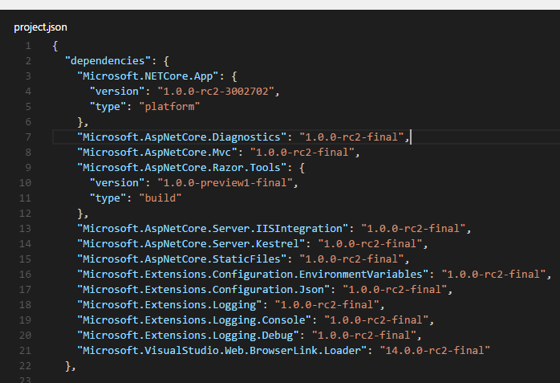This screenshot has height=383, width=560.
Task: Click the "version" key on line 4
Action: click(x=117, y=91)
